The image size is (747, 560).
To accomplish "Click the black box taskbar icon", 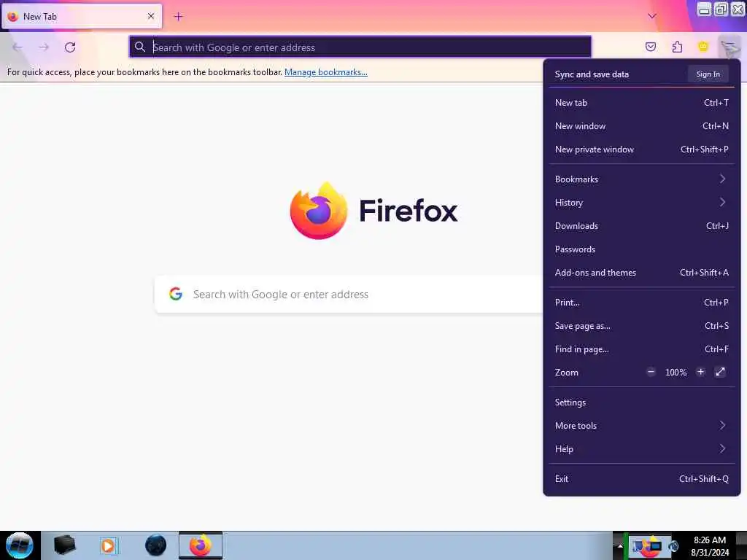I will (64, 545).
